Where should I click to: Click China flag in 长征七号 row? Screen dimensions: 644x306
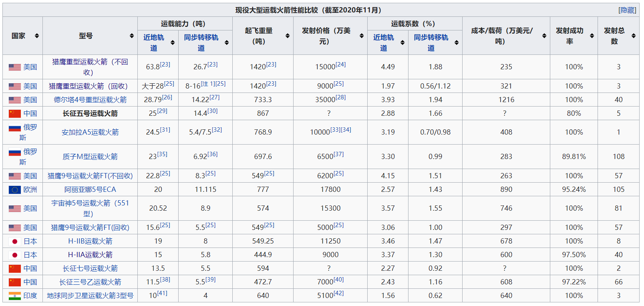[15, 268]
